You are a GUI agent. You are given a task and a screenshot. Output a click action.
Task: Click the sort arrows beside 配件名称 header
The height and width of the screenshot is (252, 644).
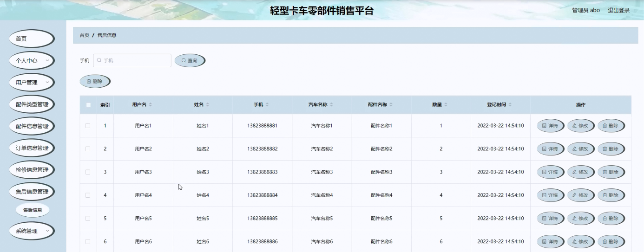(391, 105)
